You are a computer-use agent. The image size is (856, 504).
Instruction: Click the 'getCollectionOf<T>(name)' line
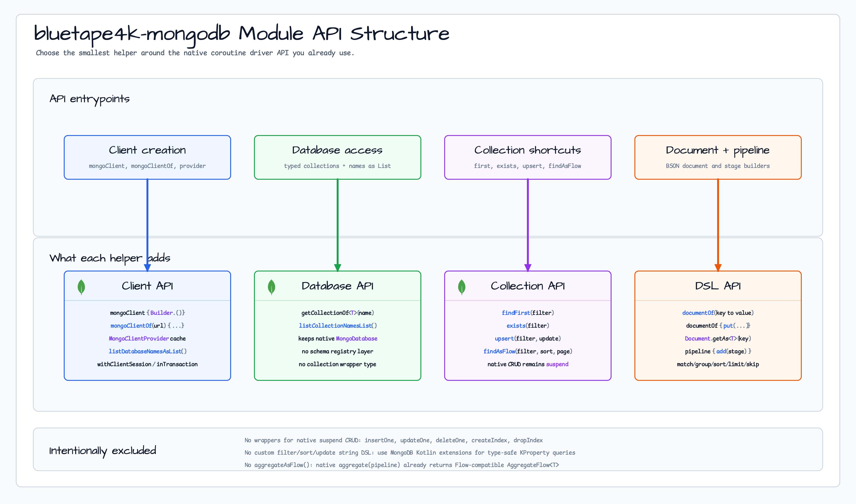coord(338,313)
